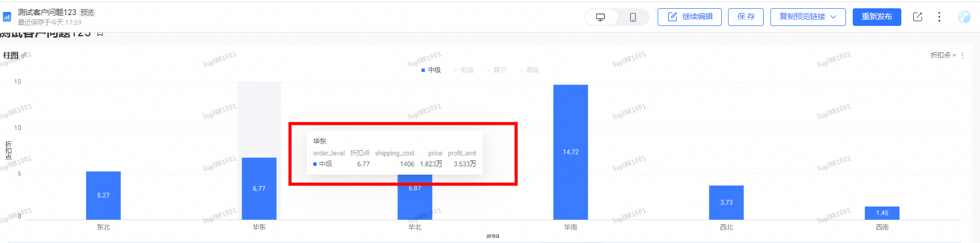Click the 东北 bar showing 5.27
Screen dimensions: 980x243
103,195
